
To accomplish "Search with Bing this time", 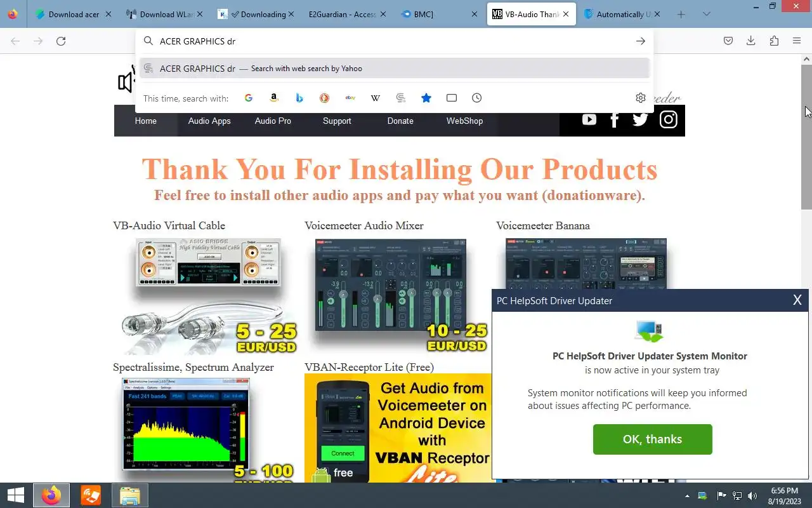I will (299, 98).
